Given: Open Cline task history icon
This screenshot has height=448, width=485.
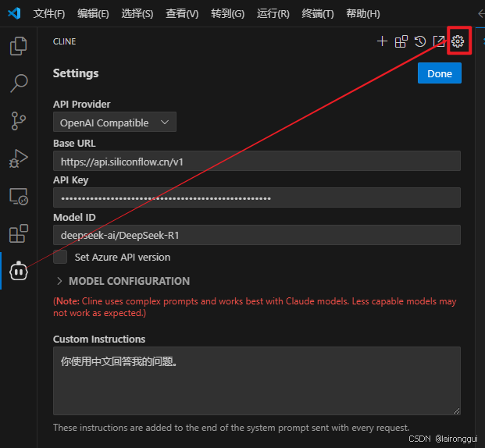Looking at the screenshot, I should 420,41.
